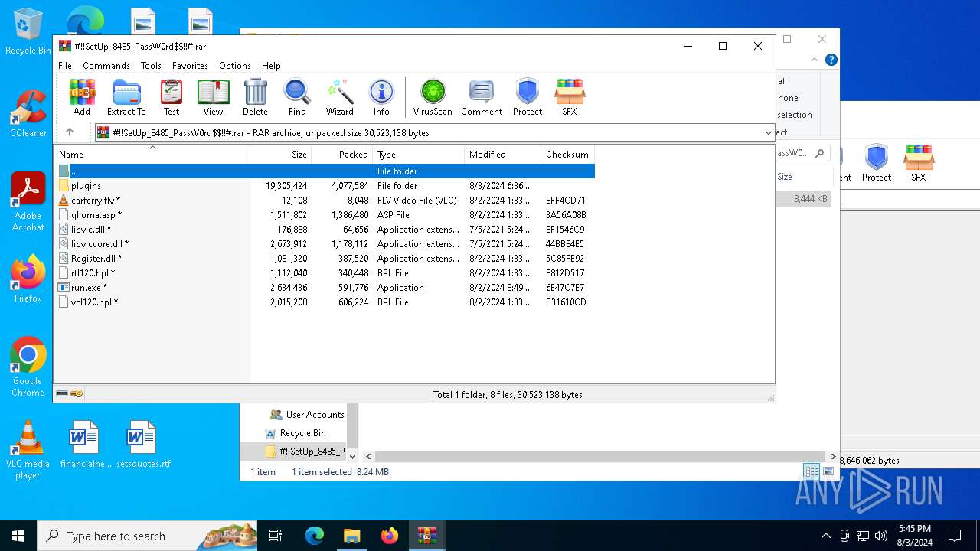
Task: Select carferry.flv file
Action: pyautogui.click(x=325, y=201)
